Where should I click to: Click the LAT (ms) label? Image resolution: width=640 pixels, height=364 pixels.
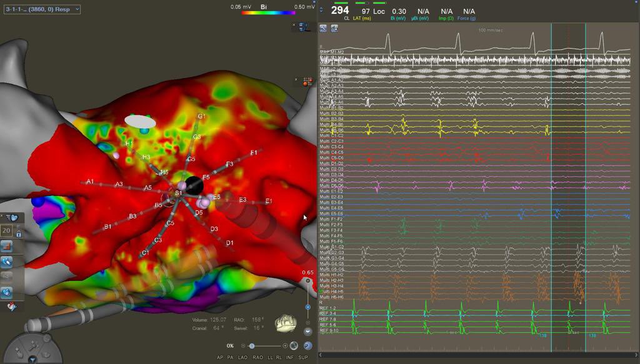click(x=362, y=18)
